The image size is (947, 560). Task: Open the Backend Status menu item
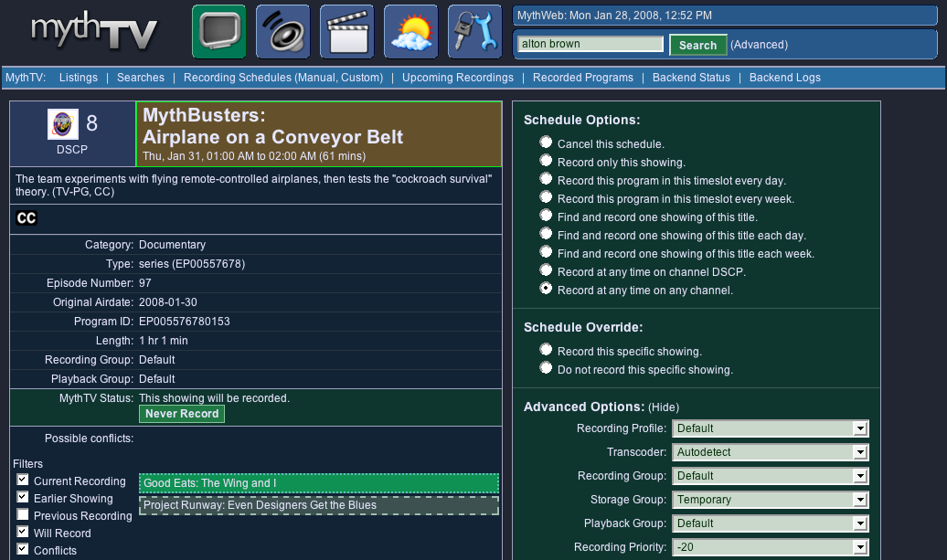click(691, 78)
